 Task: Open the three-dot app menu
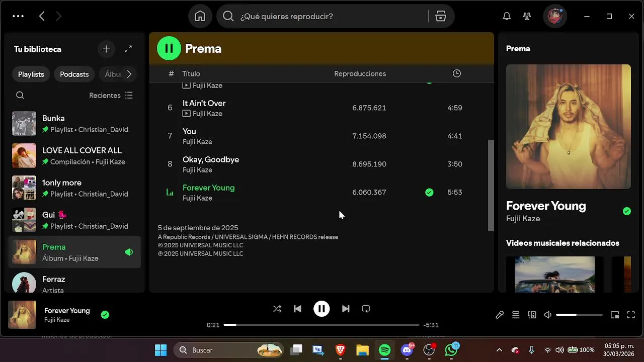[x=18, y=16]
